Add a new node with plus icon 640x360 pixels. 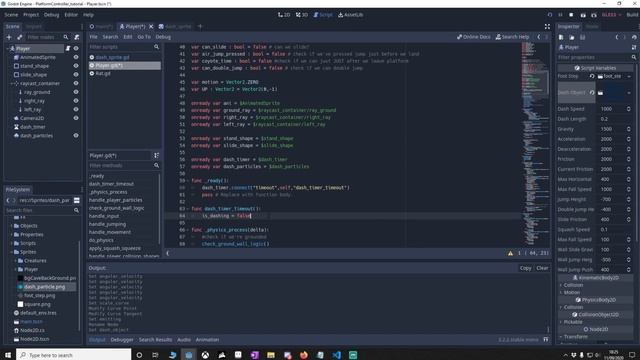coord(9,37)
